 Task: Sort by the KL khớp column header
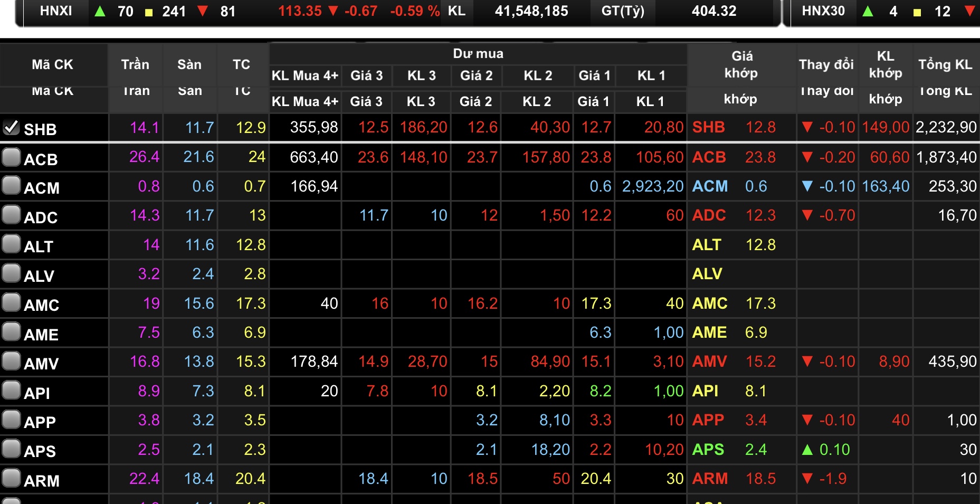[x=886, y=64]
